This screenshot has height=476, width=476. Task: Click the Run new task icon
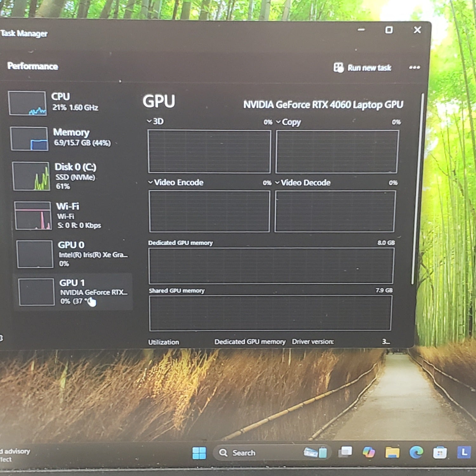click(338, 68)
